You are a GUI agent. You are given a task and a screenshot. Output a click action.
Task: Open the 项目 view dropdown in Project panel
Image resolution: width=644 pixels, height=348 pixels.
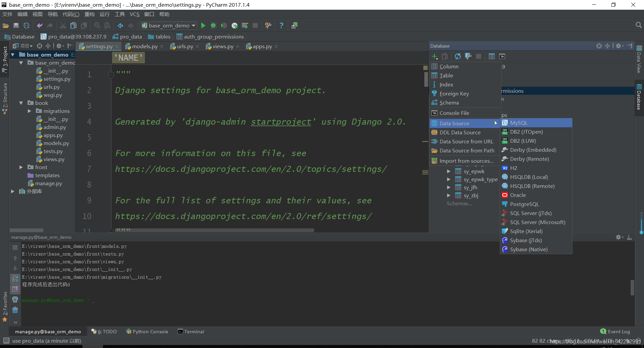tap(23, 46)
